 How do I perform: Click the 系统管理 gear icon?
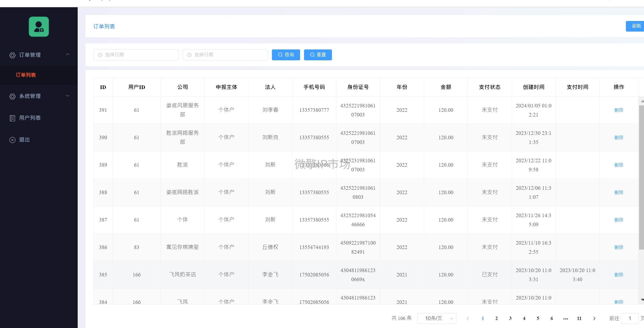12,96
